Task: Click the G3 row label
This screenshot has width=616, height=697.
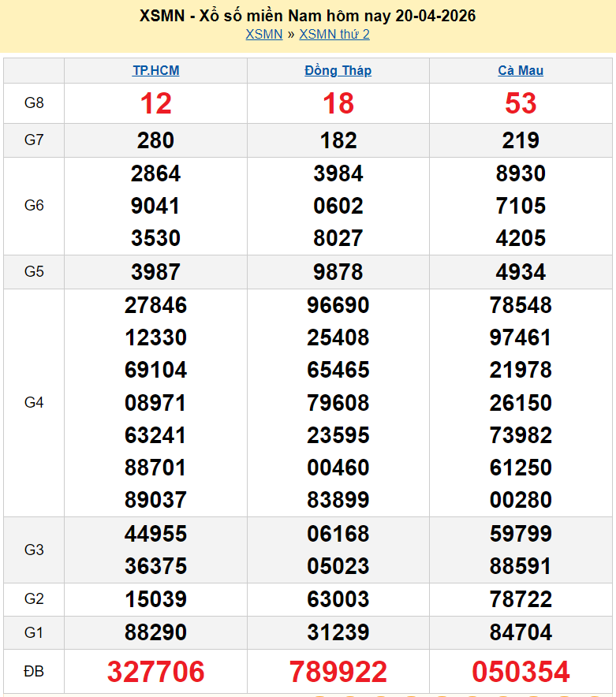Action: tap(34, 550)
